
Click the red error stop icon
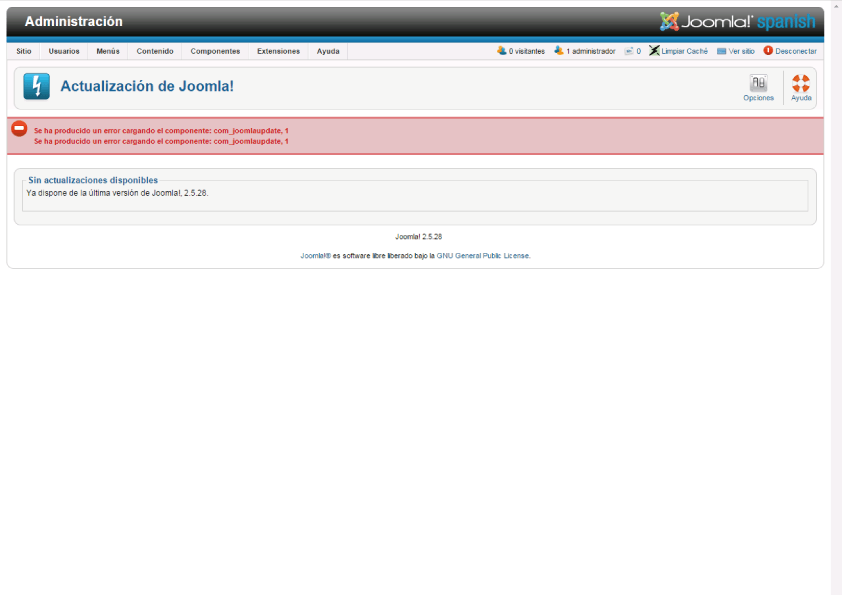click(x=19, y=129)
